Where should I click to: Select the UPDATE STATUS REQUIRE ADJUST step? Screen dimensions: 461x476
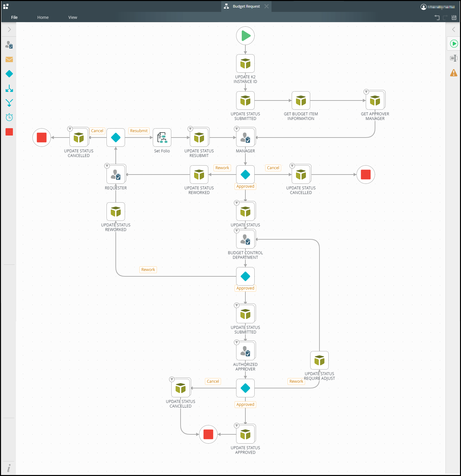[319, 360]
